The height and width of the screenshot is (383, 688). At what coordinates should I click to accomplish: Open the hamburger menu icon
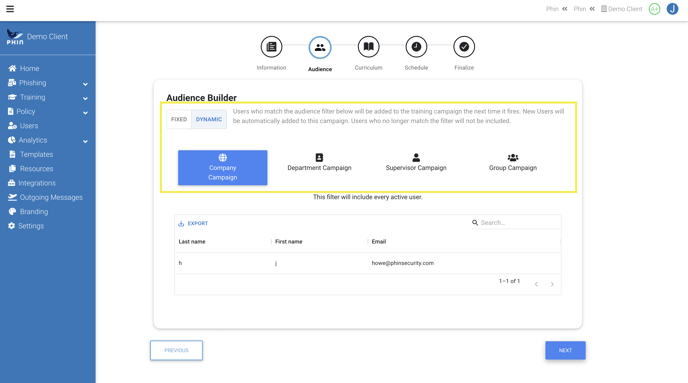(10, 9)
